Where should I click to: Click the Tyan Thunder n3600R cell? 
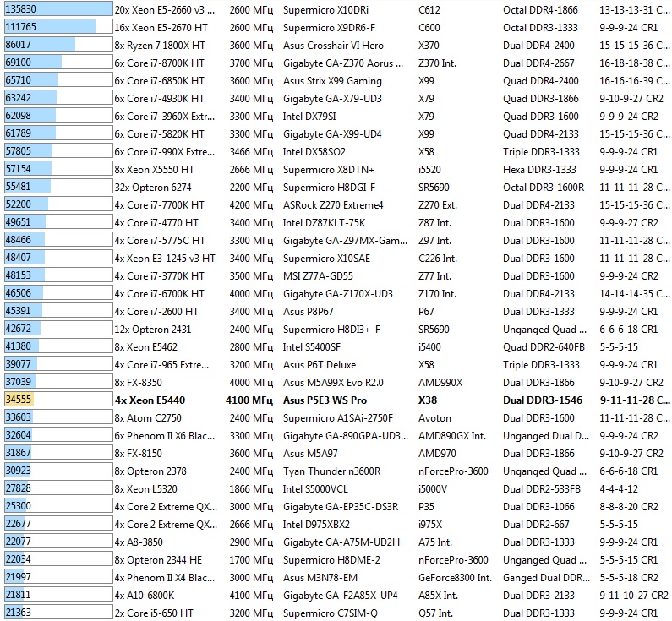click(x=331, y=471)
